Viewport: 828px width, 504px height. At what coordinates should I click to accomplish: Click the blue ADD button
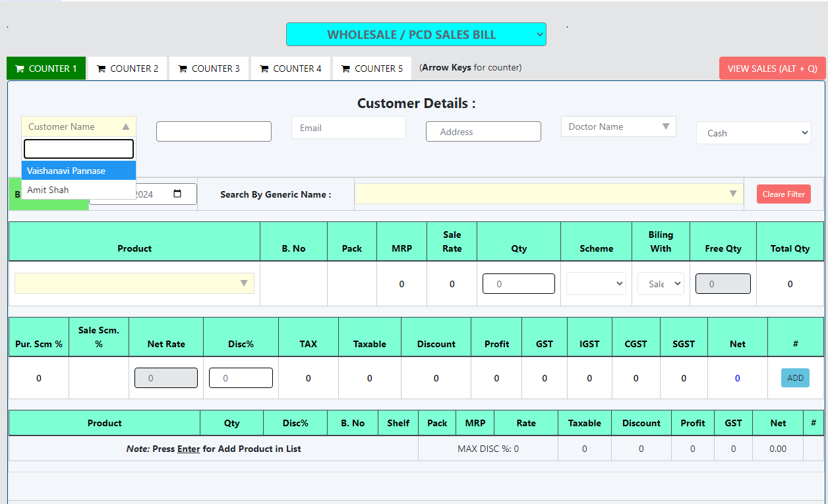point(795,378)
